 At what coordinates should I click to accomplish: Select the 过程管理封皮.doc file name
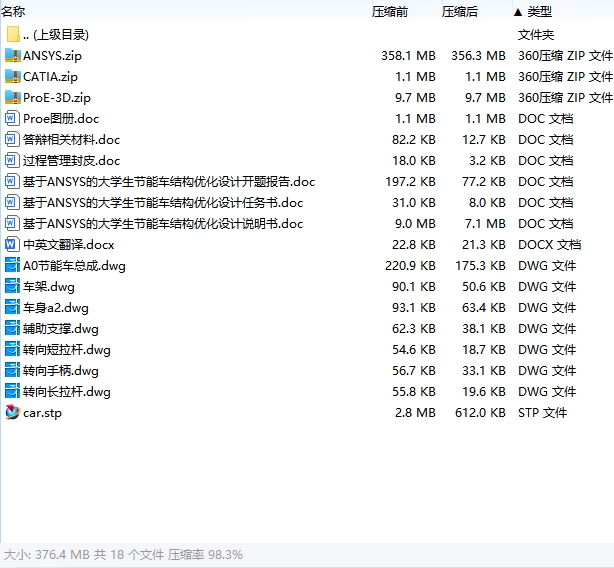click(x=71, y=160)
